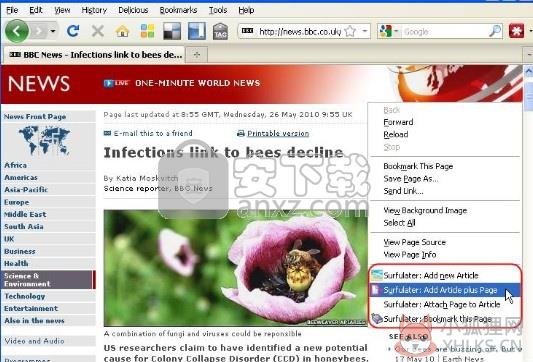Click the BBC site icon in address bar
This screenshot has height=362, width=533.
[247, 31]
